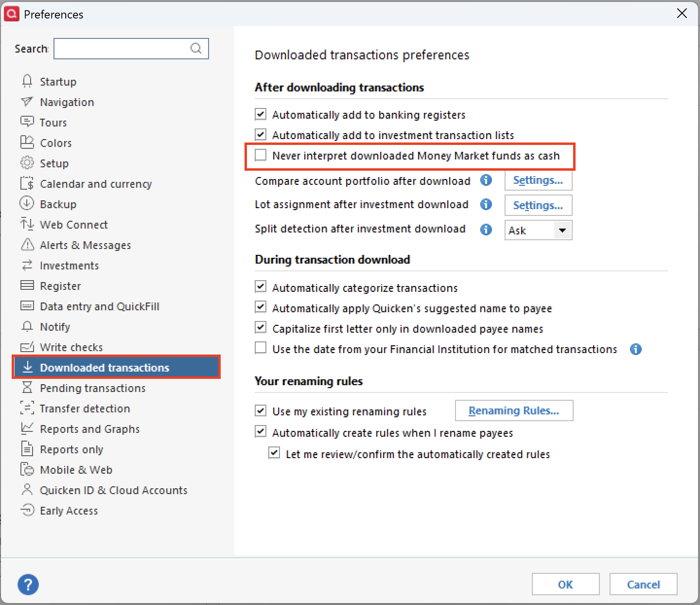Click the Investments swap-arrows icon
The image size is (700, 605).
[27, 265]
